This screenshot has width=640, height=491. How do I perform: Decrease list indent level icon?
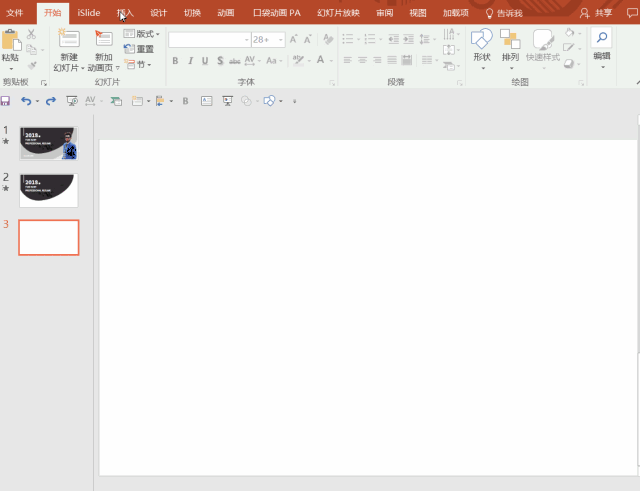click(x=393, y=39)
